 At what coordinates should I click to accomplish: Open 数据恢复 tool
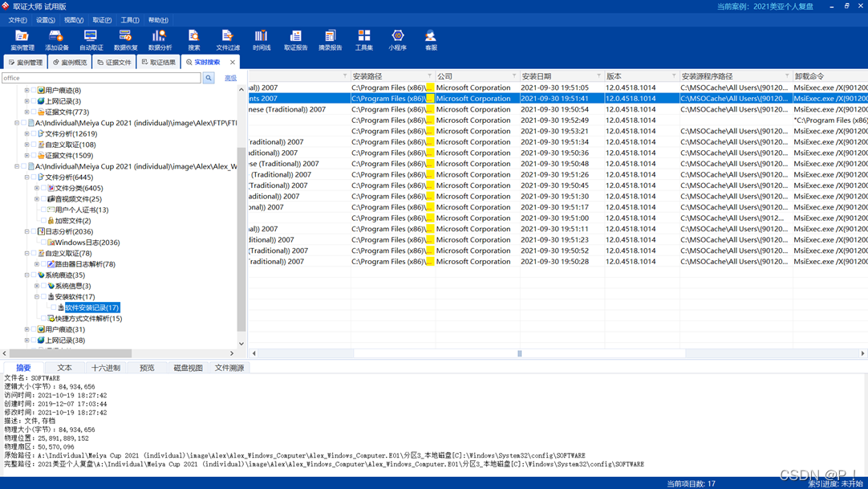125,40
